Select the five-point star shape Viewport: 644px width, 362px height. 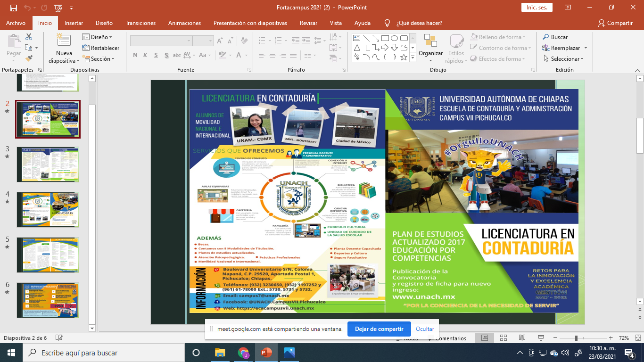point(404,57)
